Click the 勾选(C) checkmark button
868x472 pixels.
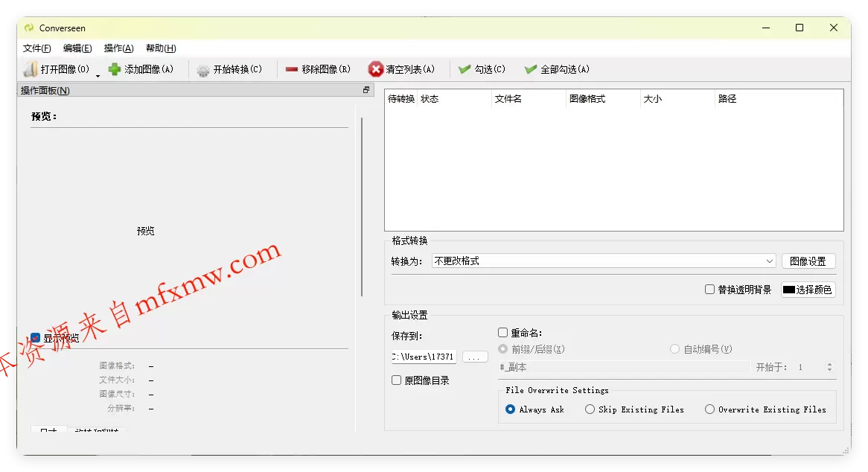(482, 70)
